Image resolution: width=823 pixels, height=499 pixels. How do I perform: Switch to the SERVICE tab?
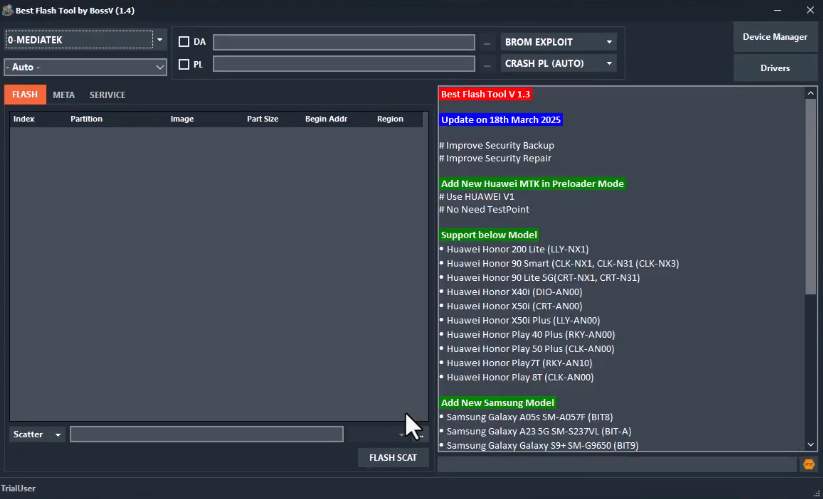tap(107, 95)
